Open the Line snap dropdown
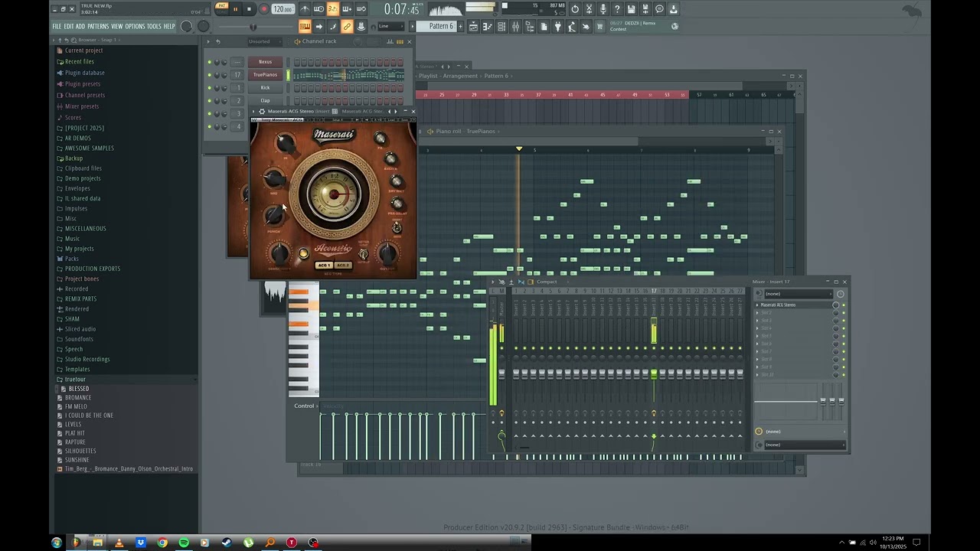This screenshot has width=980, height=551. [390, 26]
